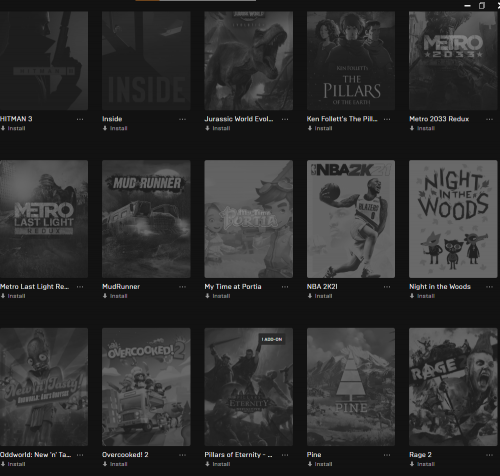Click the Pine title text

pos(314,455)
